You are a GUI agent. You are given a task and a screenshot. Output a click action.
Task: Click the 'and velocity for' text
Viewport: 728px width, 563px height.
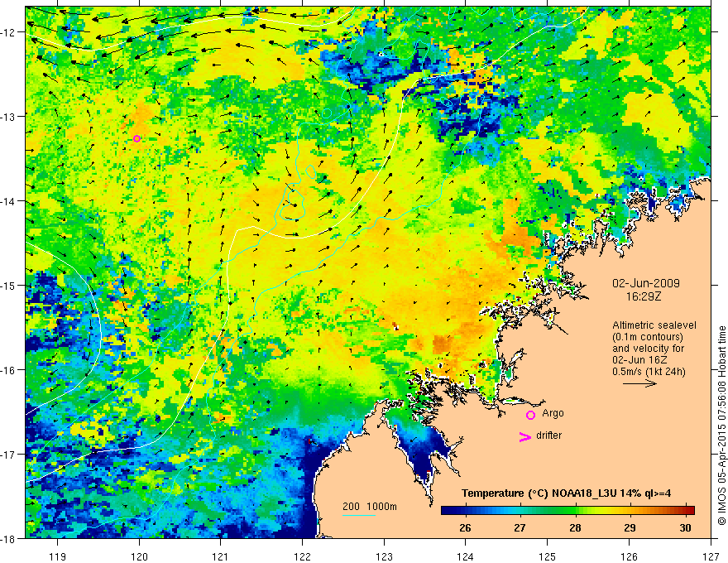(648, 349)
